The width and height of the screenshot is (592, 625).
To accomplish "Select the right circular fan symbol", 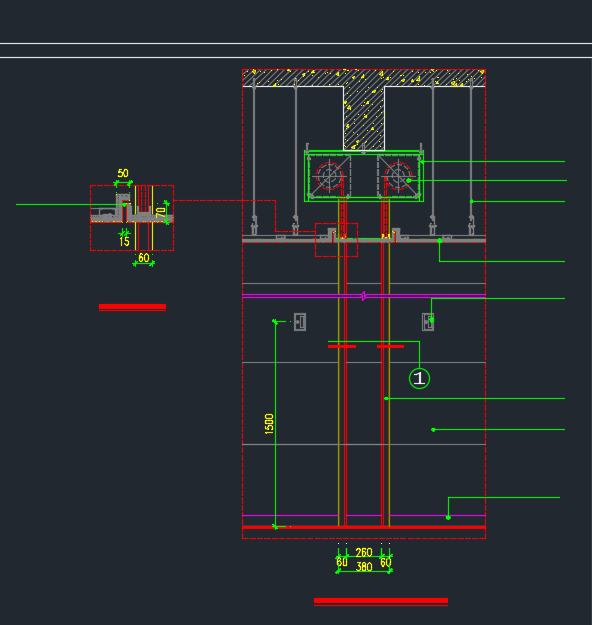I will [398, 175].
